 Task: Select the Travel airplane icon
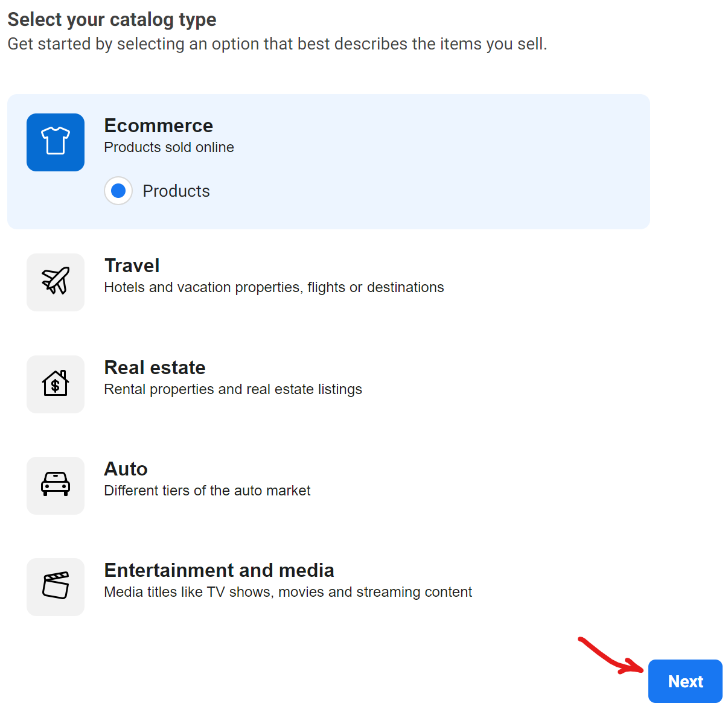pyautogui.click(x=56, y=282)
